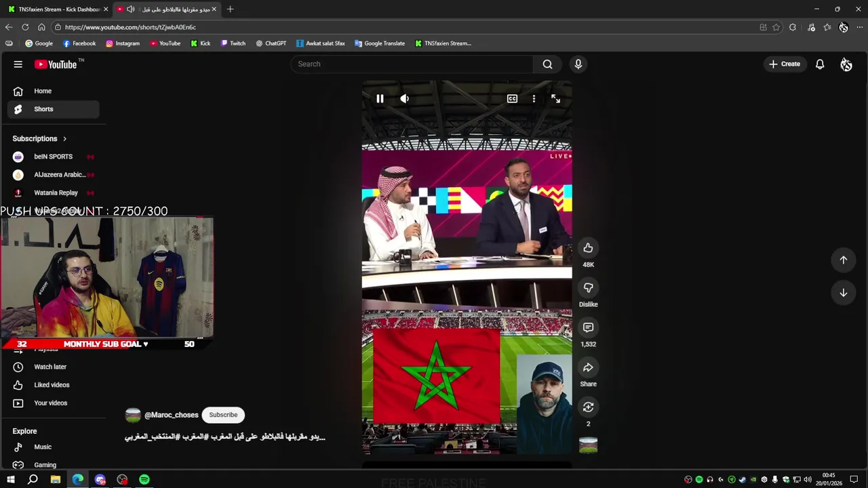This screenshot has width=868, height=488.
Task: Open Gaming under Explore
Action: point(54,465)
